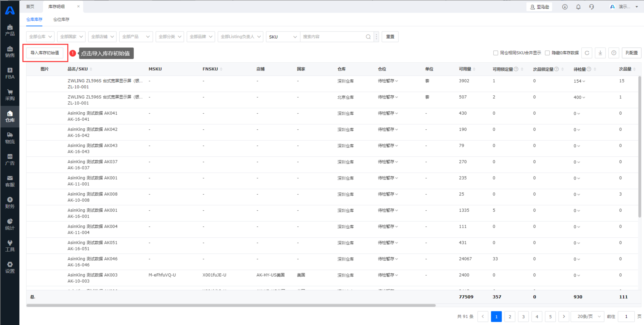Screen dimensions: 644x325
Task: Click the 重置 button
Action: tap(390, 37)
